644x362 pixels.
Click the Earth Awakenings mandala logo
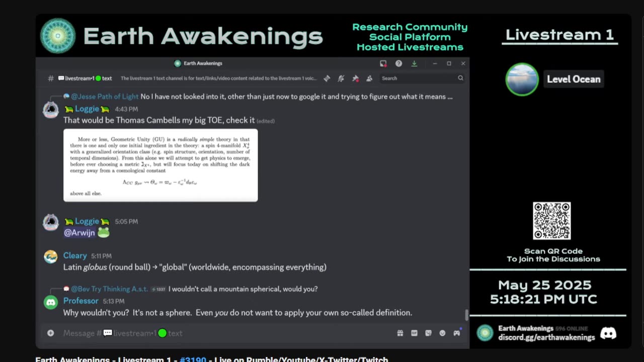[58, 36]
